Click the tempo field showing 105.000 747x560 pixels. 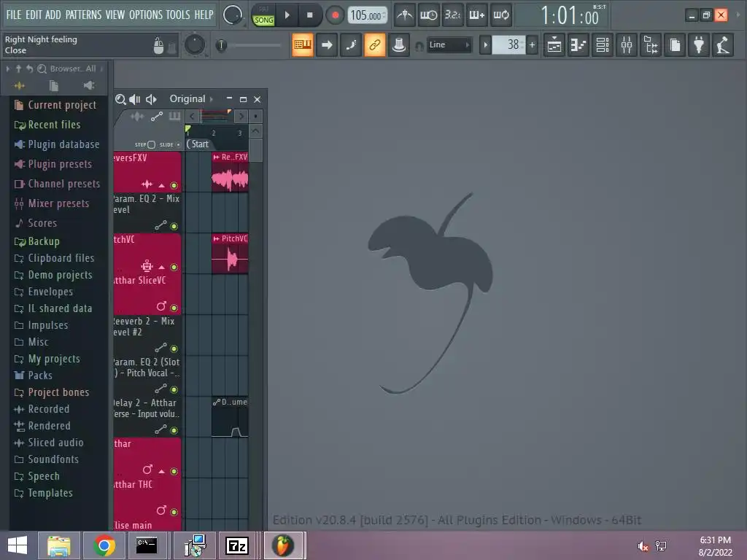tap(368, 15)
